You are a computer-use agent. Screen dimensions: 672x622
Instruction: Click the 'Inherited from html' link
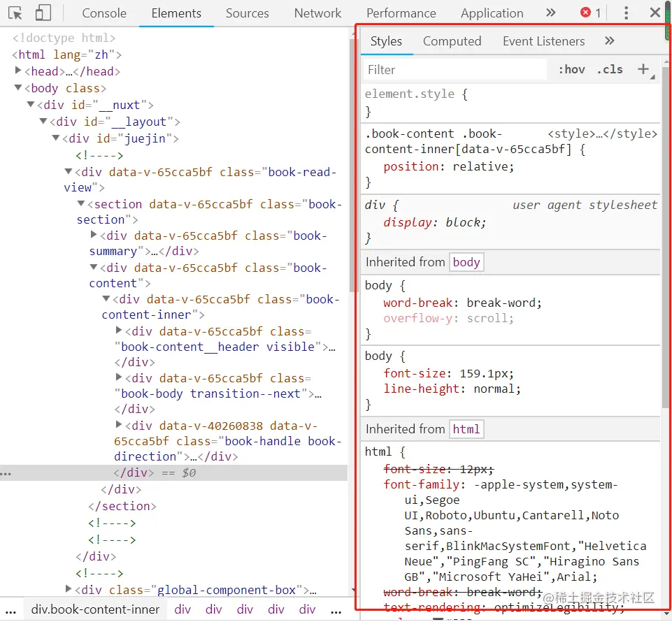pyautogui.click(x=466, y=429)
